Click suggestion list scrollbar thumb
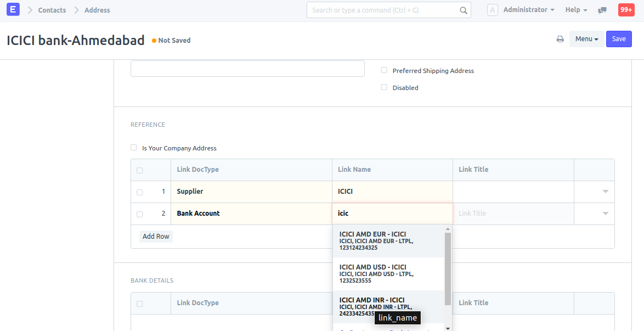This screenshot has width=644, height=331. pyautogui.click(x=448, y=269)
